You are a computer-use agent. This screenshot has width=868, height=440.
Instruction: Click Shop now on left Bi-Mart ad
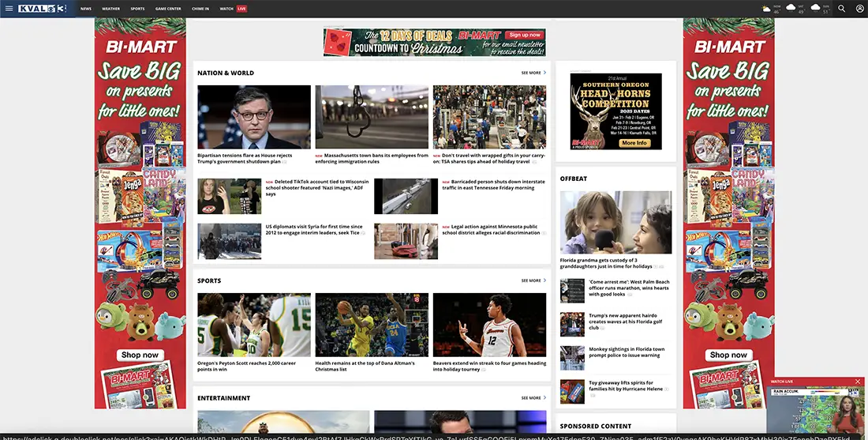[x=140, y=355]
